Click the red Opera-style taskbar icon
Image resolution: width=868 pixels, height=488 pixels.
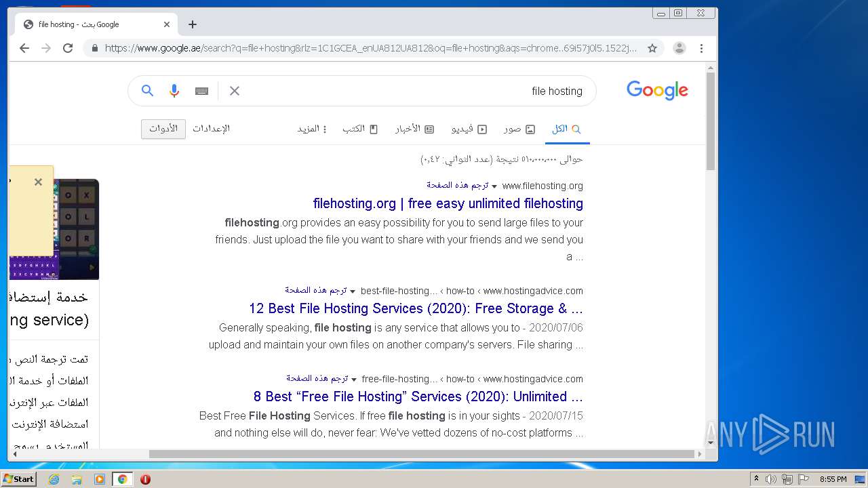coord(145,479)
